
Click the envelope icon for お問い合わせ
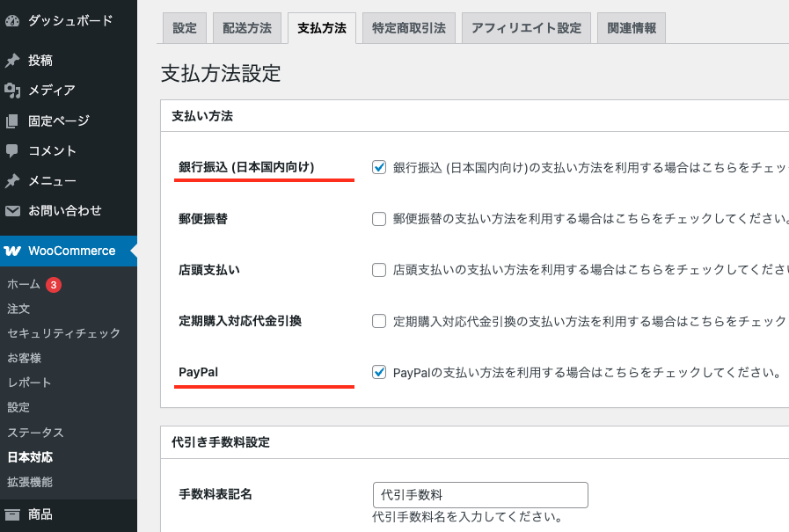tap(12, 211)
